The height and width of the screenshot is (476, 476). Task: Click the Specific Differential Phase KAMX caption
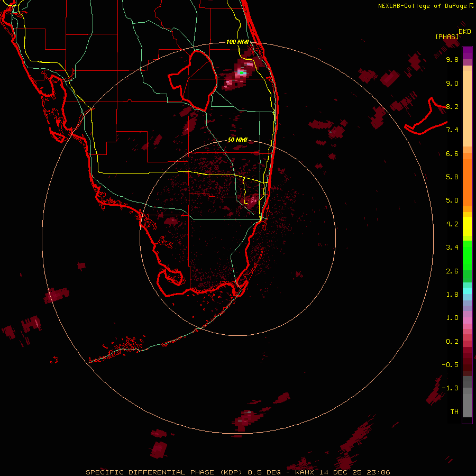[x=237, y=472]
